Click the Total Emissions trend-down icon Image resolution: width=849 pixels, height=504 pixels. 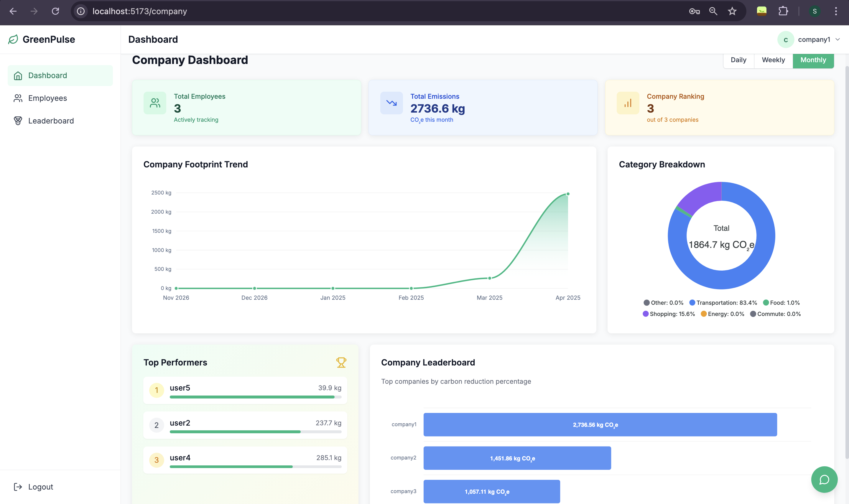pos(391,103)
